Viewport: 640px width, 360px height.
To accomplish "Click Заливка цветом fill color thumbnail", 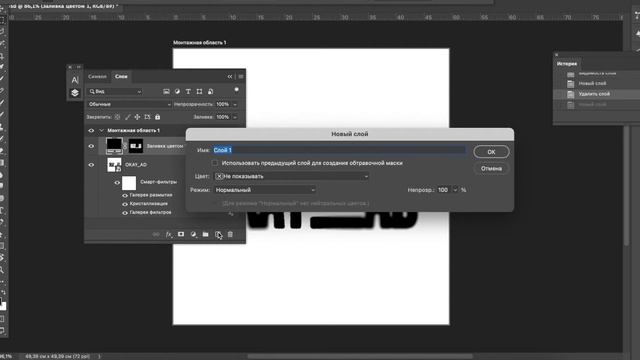I will click(114, 145).
